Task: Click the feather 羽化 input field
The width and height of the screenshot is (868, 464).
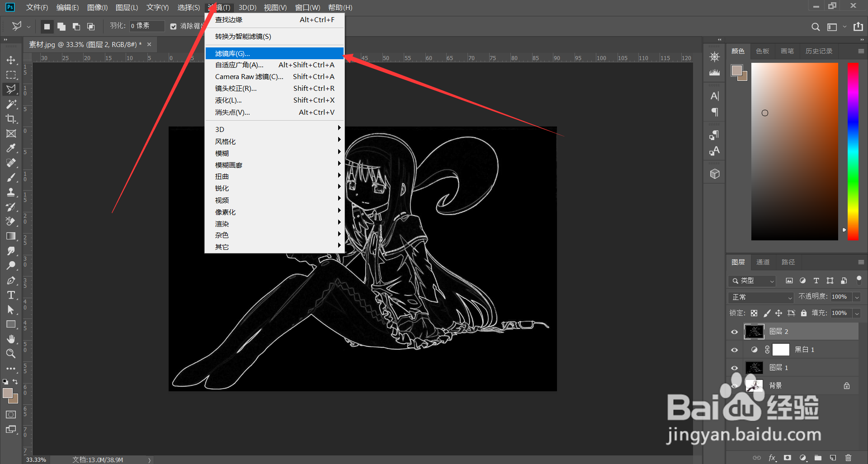Action: 147,26
